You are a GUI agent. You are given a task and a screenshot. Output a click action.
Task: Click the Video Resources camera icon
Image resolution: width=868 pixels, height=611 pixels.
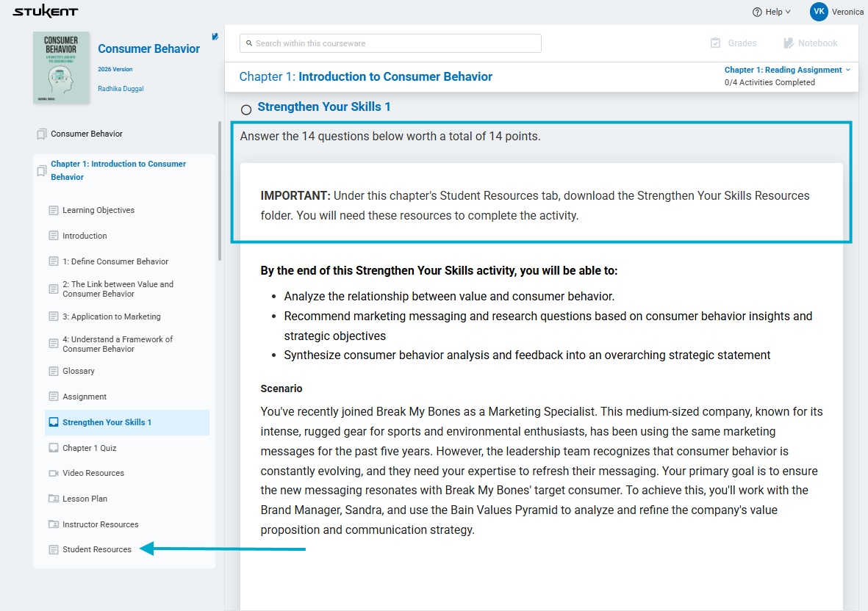pyautogui.click(x=54, y=473)
